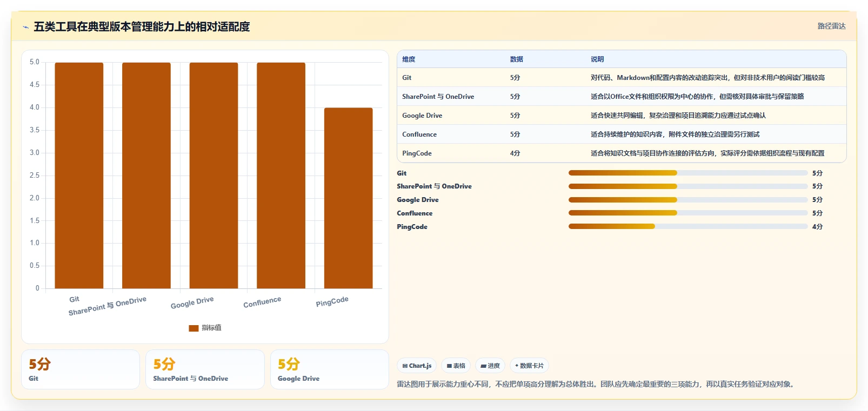
Task: Click the description 适合将知识文档与项目协作连接
Action: [707, 153]
